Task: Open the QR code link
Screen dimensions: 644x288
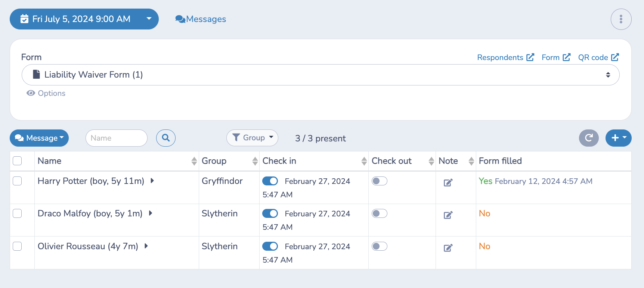Action: point(599,57)
